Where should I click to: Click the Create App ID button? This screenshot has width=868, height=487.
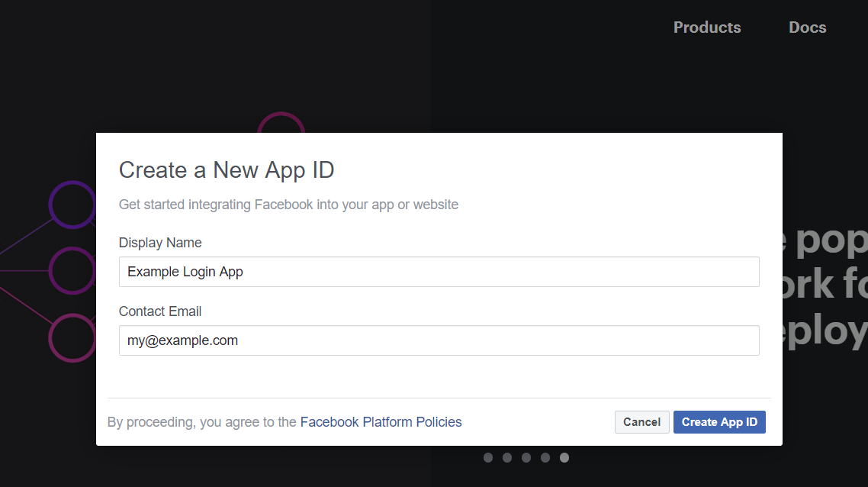pyautogui.click(x=719, y=422)
